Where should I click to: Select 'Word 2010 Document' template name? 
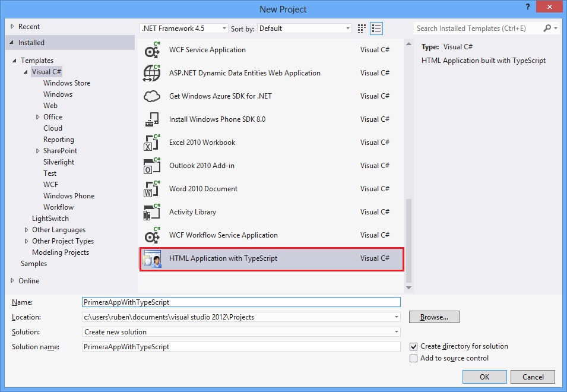pyautogui.click(x=203, y=189)
